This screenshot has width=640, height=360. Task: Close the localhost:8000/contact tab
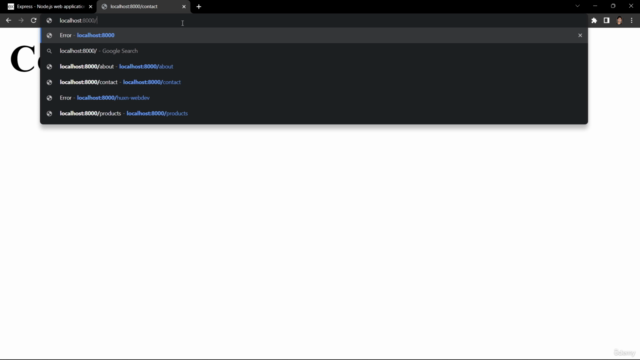coord(184,7)
